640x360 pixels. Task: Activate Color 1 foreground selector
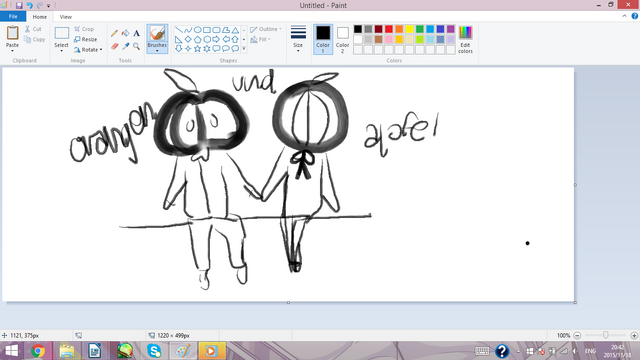coord(323,39)
